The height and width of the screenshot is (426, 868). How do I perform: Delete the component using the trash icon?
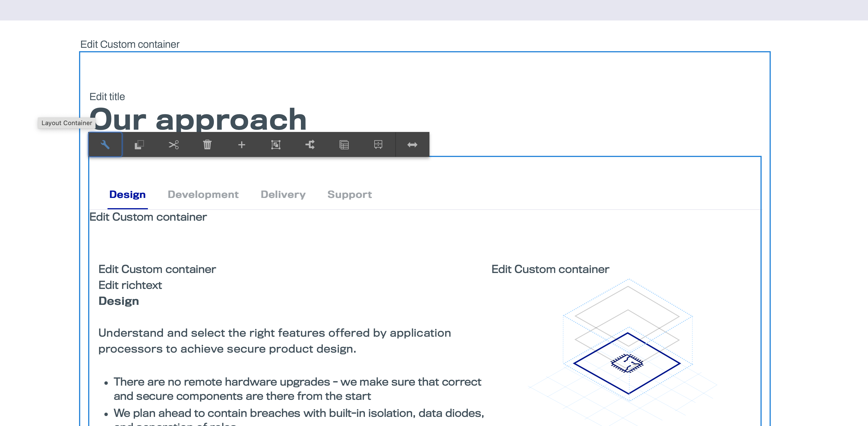click(208, 144)
